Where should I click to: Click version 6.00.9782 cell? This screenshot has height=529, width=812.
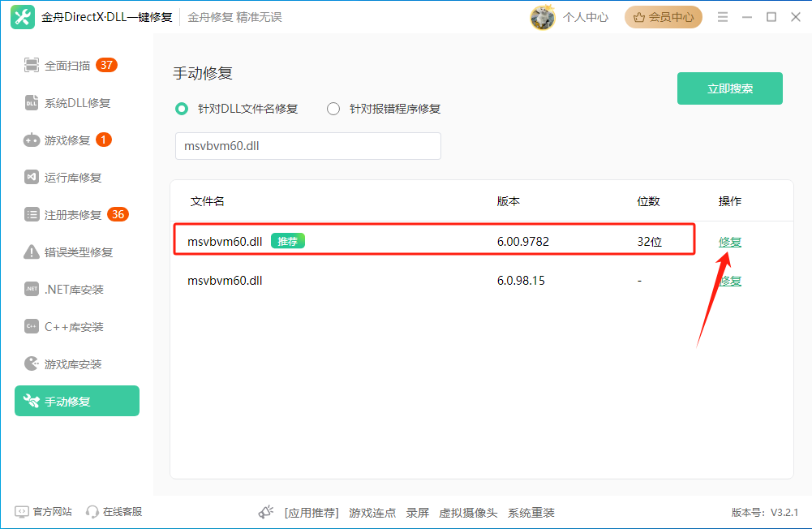(523, 242)
